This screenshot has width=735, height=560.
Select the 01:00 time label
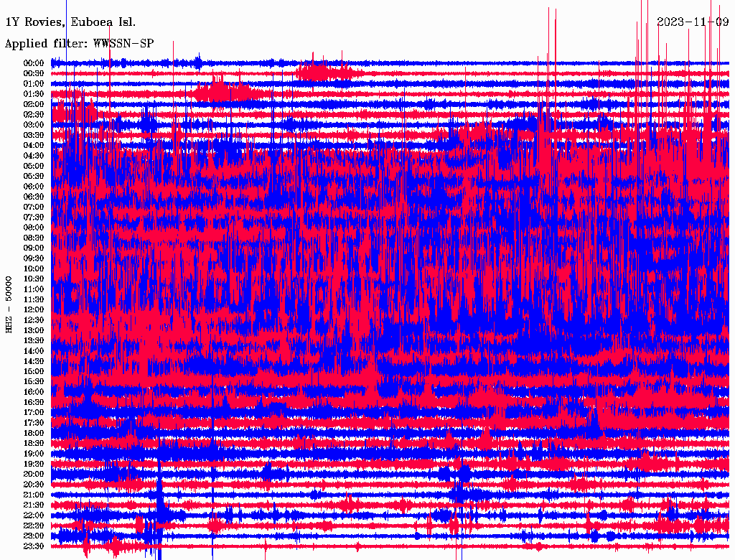(x=34, y=83)
